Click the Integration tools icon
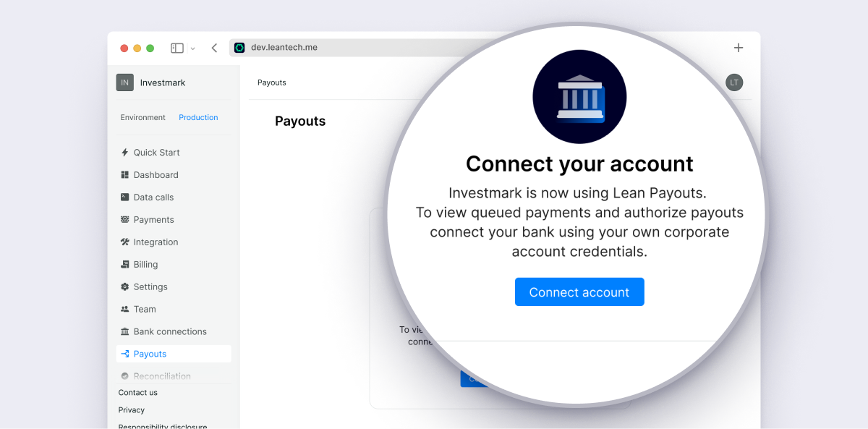868x429 pixels. coord(125,242)
